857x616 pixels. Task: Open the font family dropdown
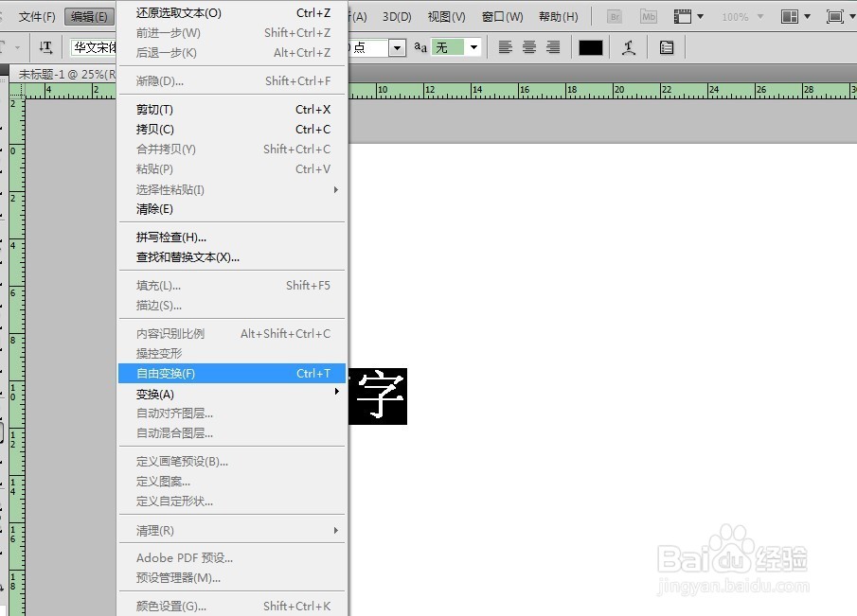(92, 46)
